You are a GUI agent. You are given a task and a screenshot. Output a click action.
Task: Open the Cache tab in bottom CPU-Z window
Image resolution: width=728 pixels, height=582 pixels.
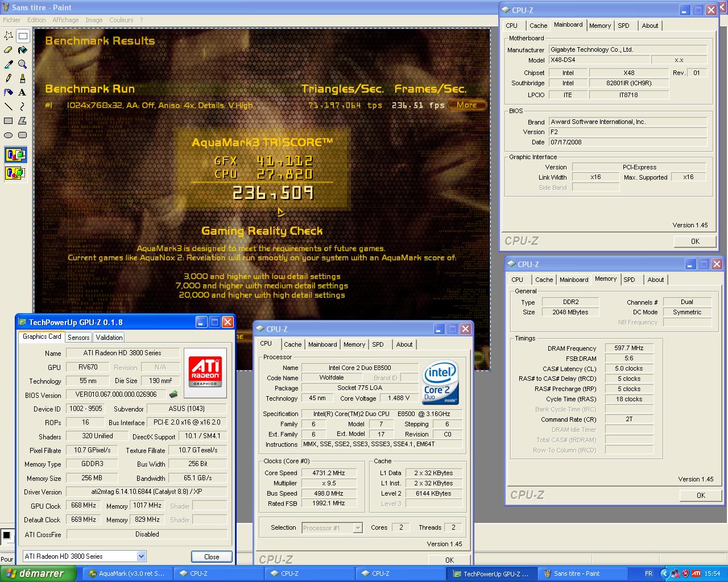click(x=293, y=344)
